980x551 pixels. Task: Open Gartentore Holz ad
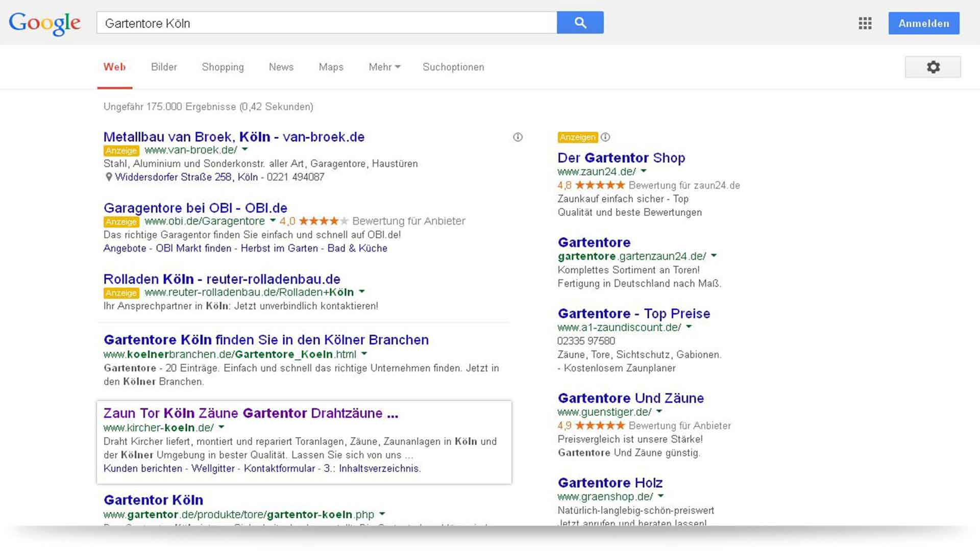(x=610, y=483)
